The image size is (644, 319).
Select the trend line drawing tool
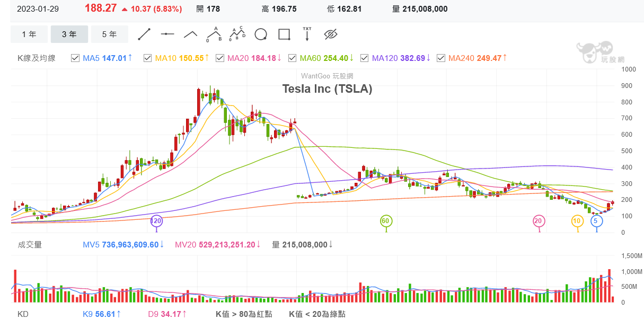(144, 34)
